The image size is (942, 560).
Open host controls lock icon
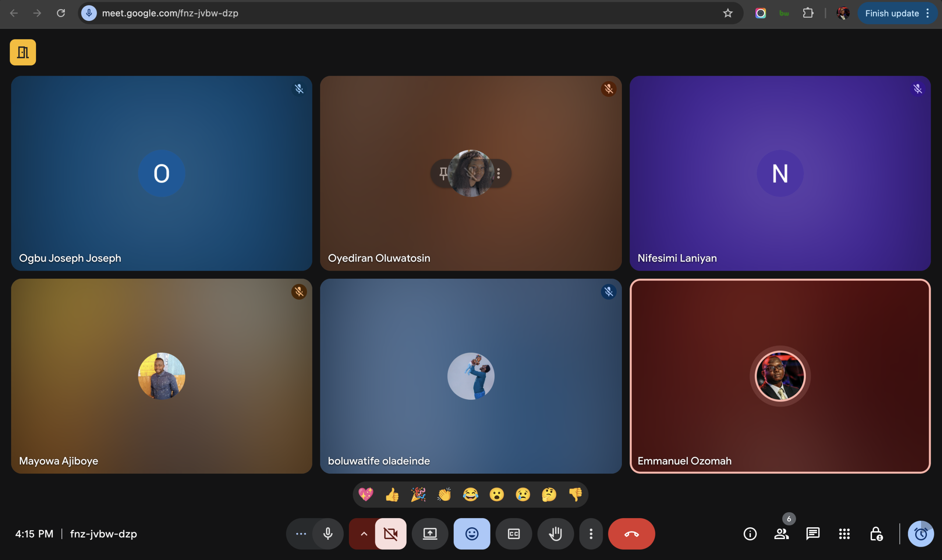click(876, 534)
